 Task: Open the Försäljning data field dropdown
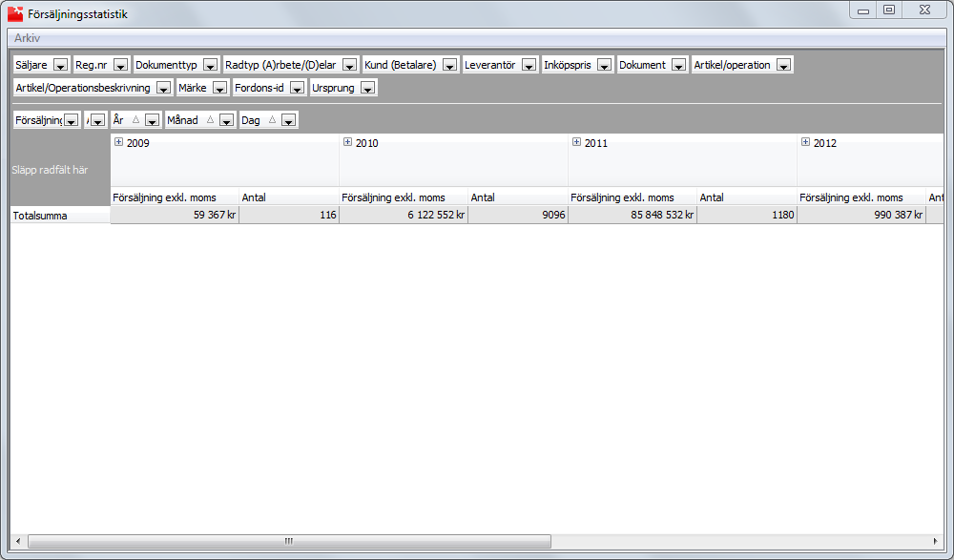pyautogui.click(x=72, y=120)
